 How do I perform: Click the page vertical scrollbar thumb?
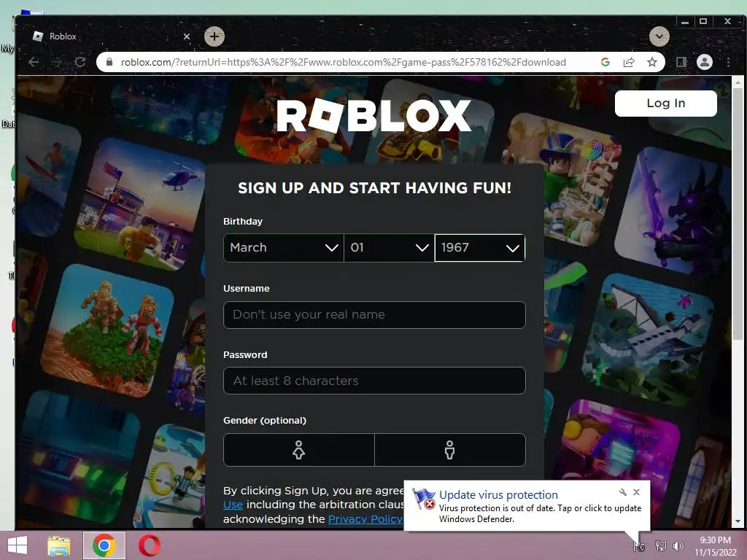[x=738, y=214]
